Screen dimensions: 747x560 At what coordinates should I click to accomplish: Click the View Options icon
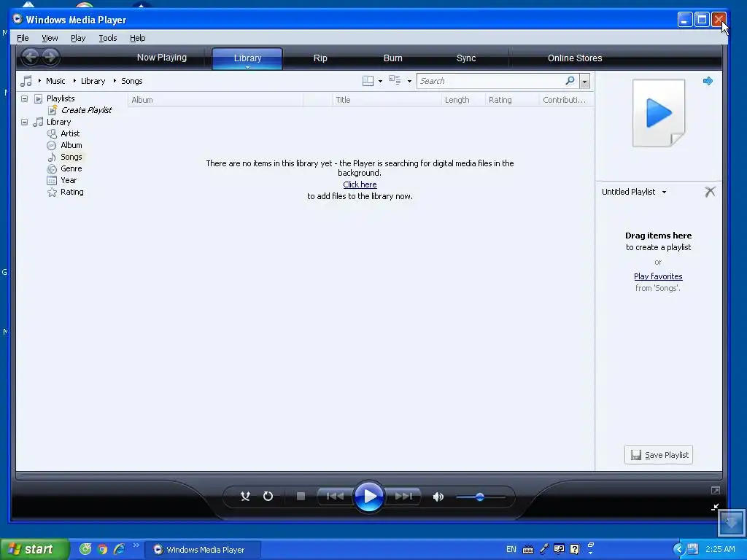coord(395,80)
